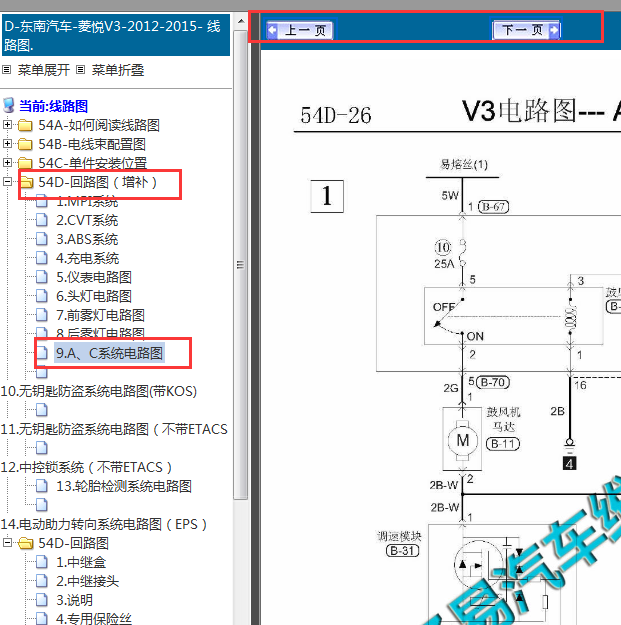Viewport: 621px width, 625px height.
Task: Open 2.中继接头 document
Action: 87,581
